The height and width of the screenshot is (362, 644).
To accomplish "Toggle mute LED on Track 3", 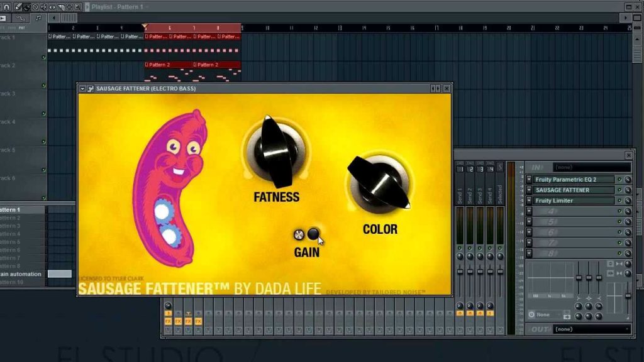I will point(43,114).
